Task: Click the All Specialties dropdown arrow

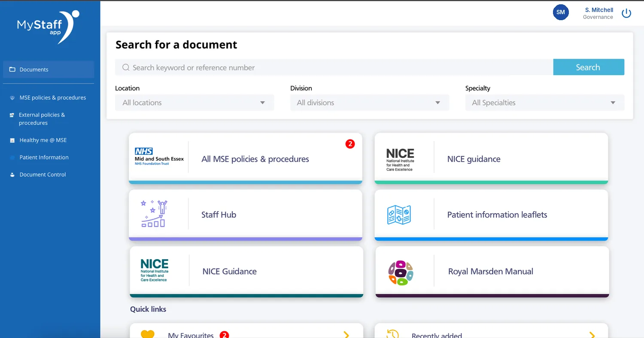Action: pos(613,103)
